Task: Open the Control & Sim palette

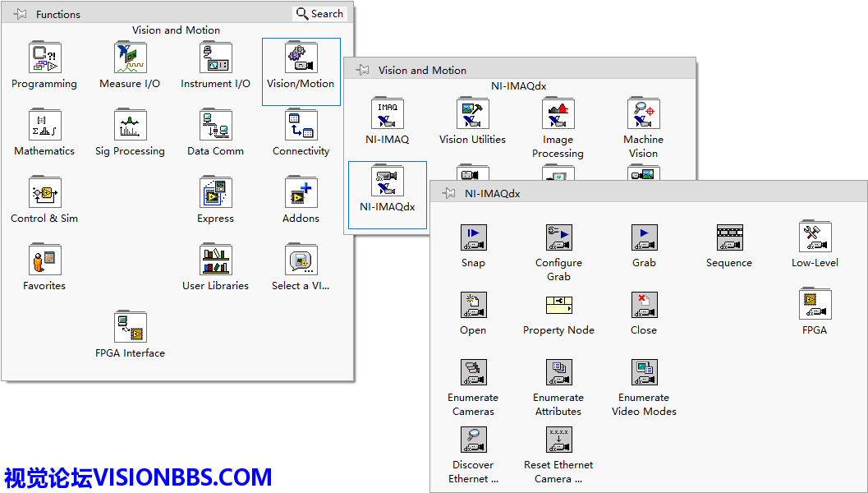Action: pos(44,192)
